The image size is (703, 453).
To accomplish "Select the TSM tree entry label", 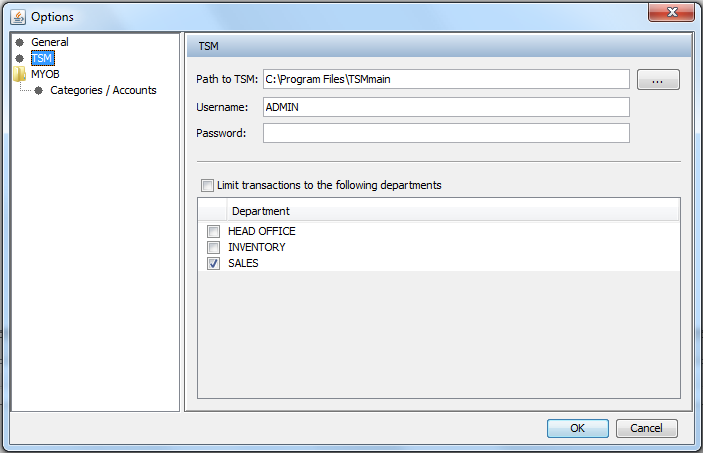I will (41, 59).
